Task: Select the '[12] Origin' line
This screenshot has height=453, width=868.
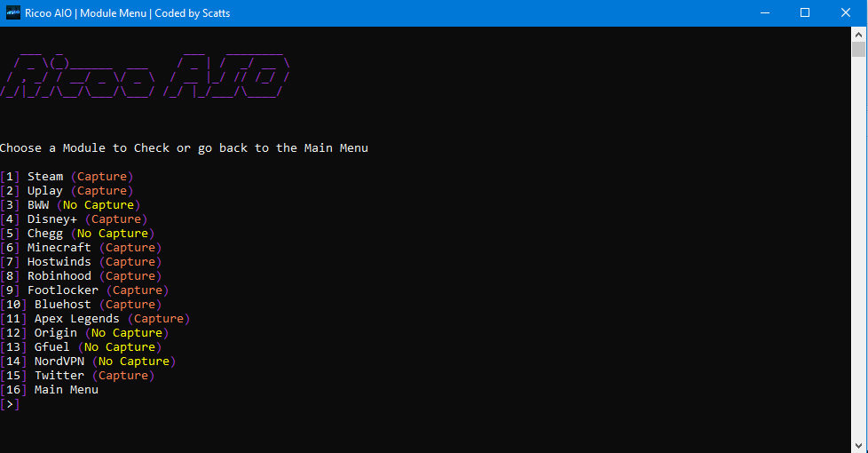Action: [84, 333]
